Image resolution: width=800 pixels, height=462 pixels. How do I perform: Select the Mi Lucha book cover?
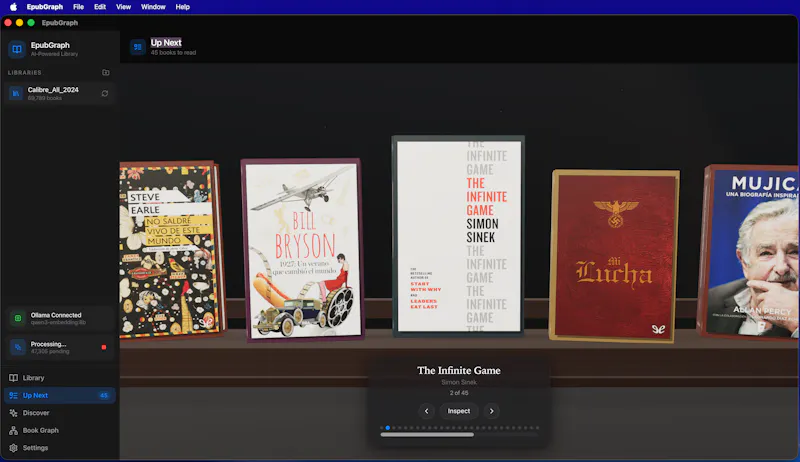tap(614, 255)
